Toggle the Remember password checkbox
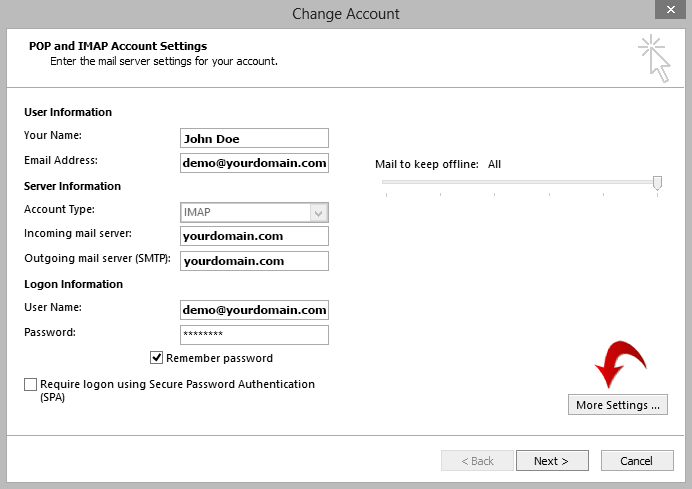 click(156, 357)
